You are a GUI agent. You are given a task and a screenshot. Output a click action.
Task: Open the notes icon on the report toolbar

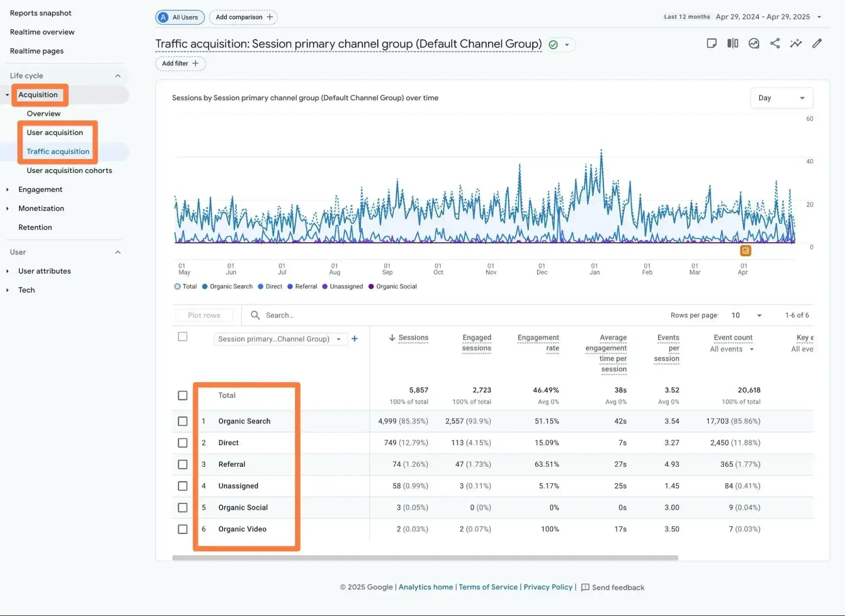pos(712,43)
